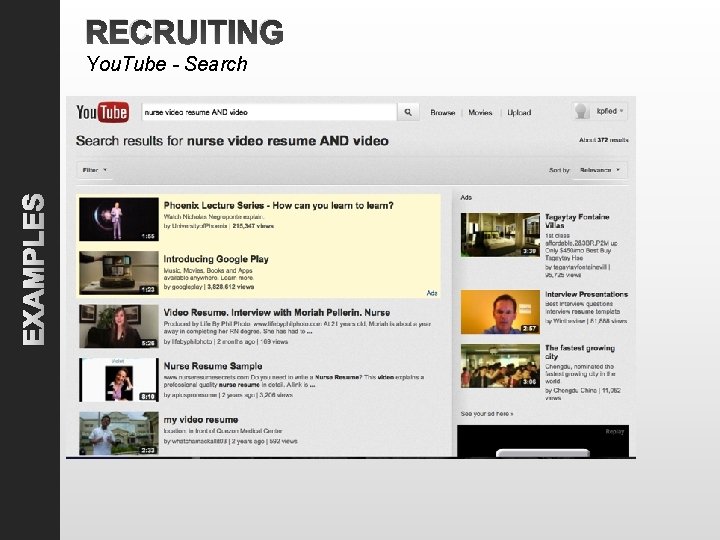Click the YouTube logo
Image resolution: width=720 pixels, height=540 pixels.
102,112
